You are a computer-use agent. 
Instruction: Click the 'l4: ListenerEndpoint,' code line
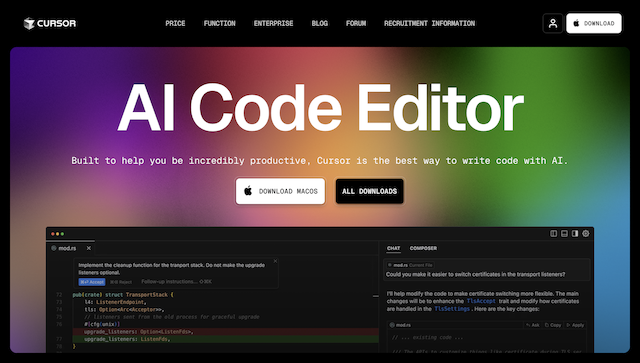[x=115, y=302]
